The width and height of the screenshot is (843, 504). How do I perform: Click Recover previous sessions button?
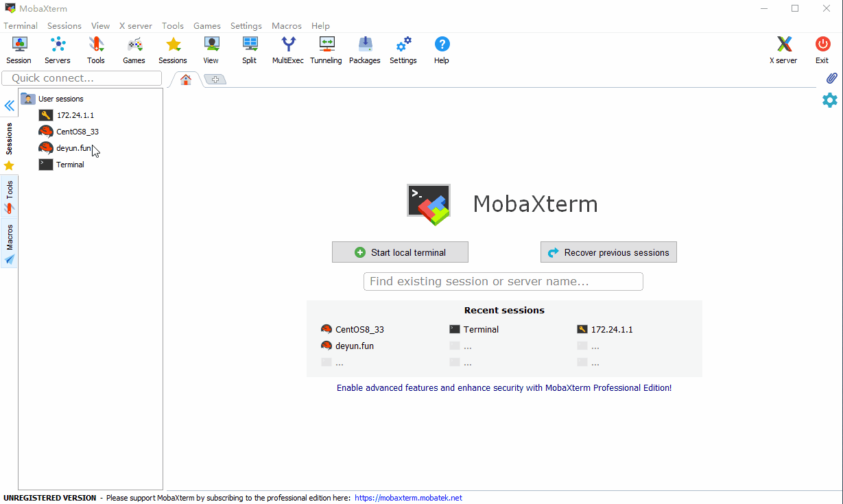pos(608,252)
